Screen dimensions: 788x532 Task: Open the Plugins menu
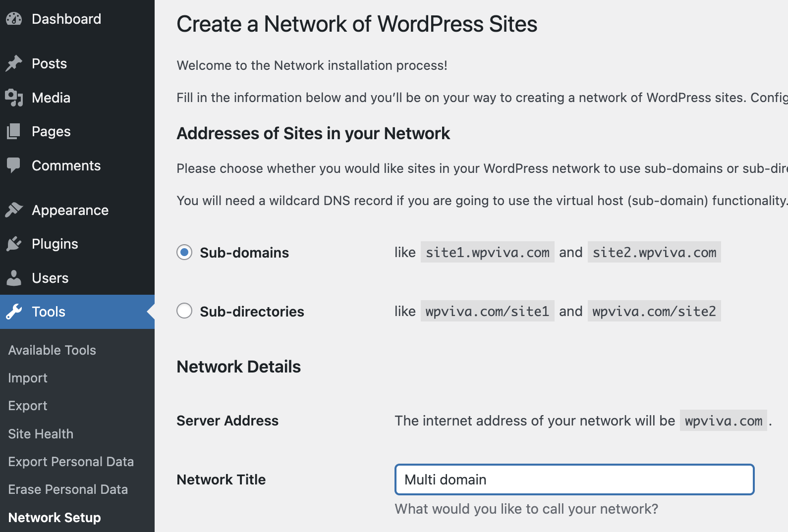(x=55, y=244)
